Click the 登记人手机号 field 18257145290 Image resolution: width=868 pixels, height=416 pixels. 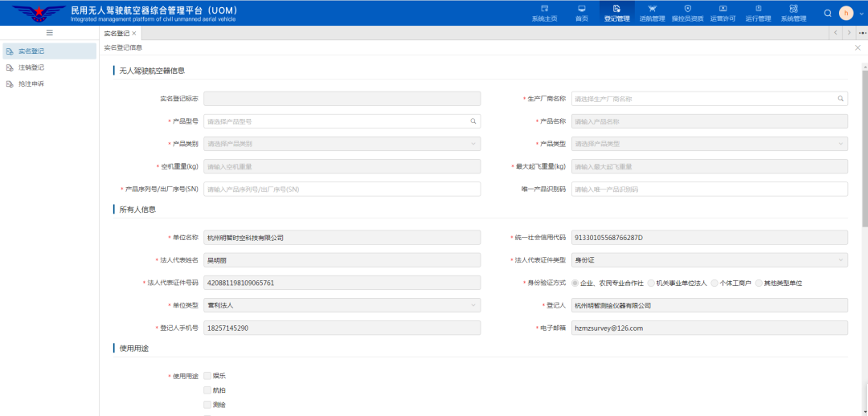click(x=342, y=328)
